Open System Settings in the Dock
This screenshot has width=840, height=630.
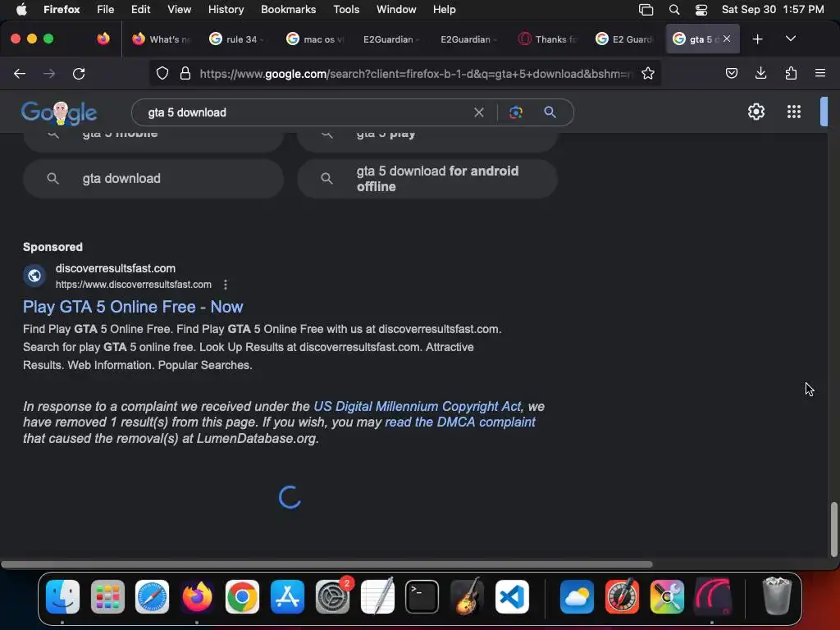point(332,597)
